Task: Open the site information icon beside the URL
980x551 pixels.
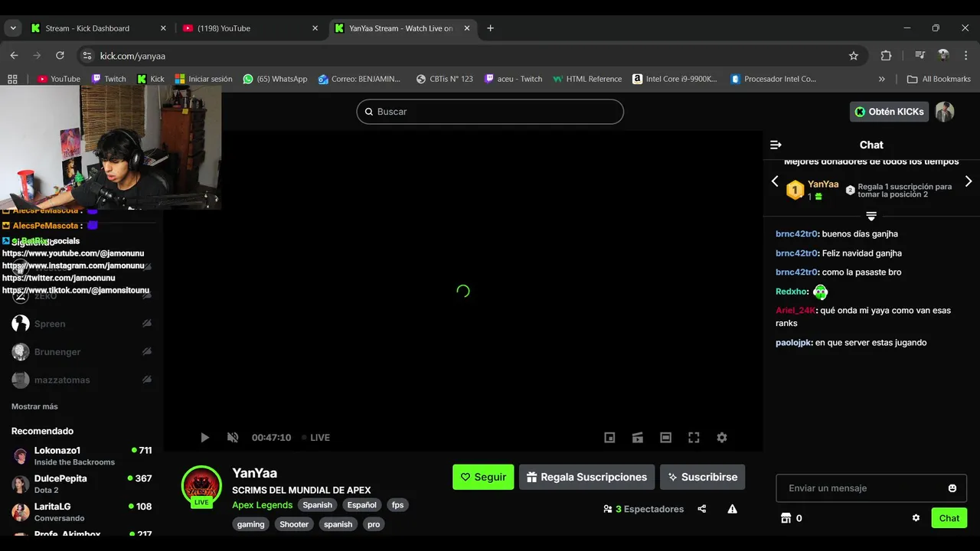Action: coord(87,56)
